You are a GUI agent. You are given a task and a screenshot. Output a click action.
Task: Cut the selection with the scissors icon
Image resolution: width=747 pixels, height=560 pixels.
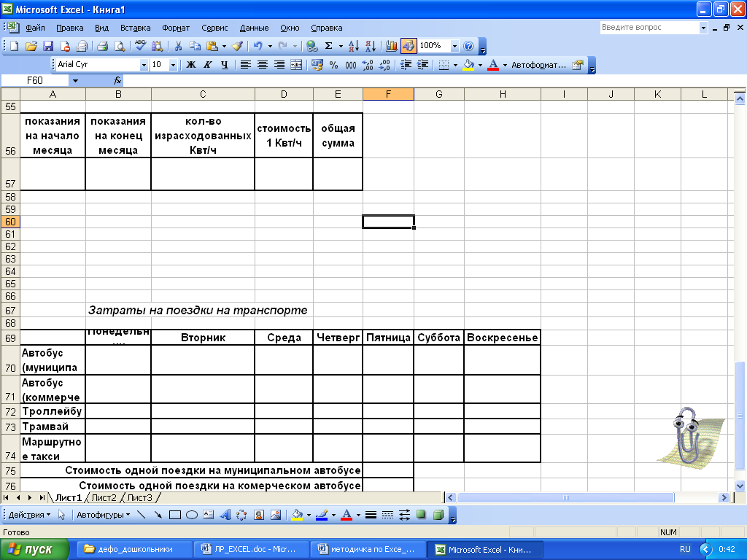click(178, 46)
